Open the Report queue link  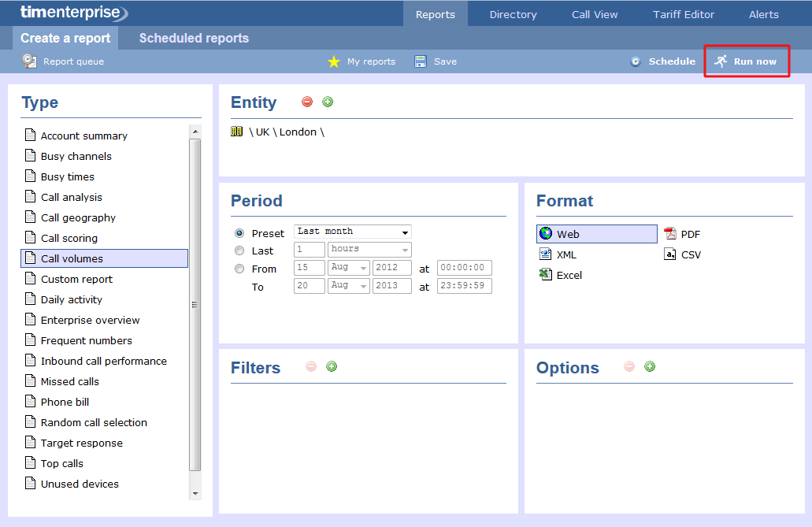73,61
